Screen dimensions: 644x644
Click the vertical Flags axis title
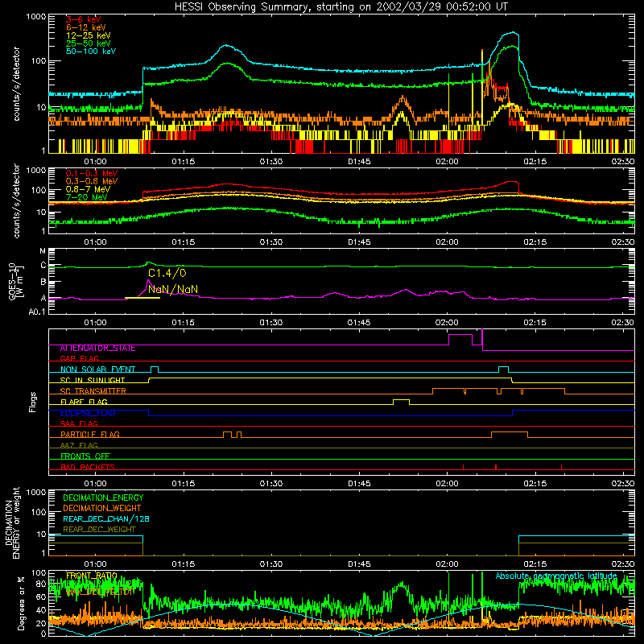pyautogui.click(x=33, y=402)
